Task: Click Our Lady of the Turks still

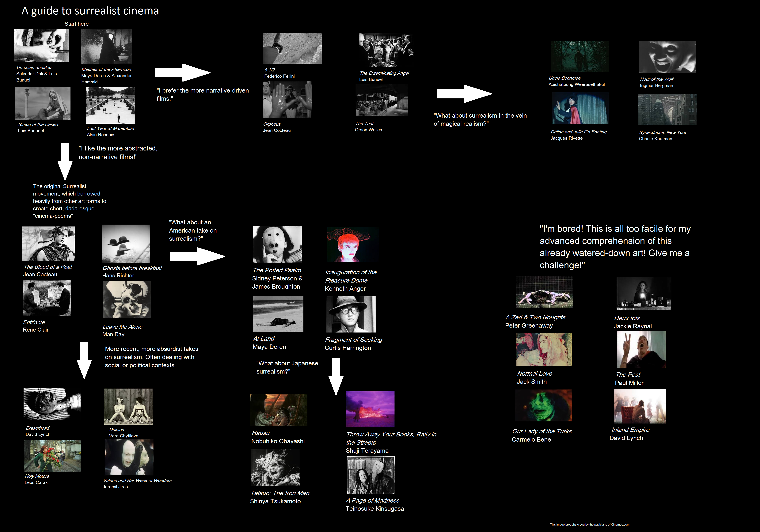Action: (544, 405)
